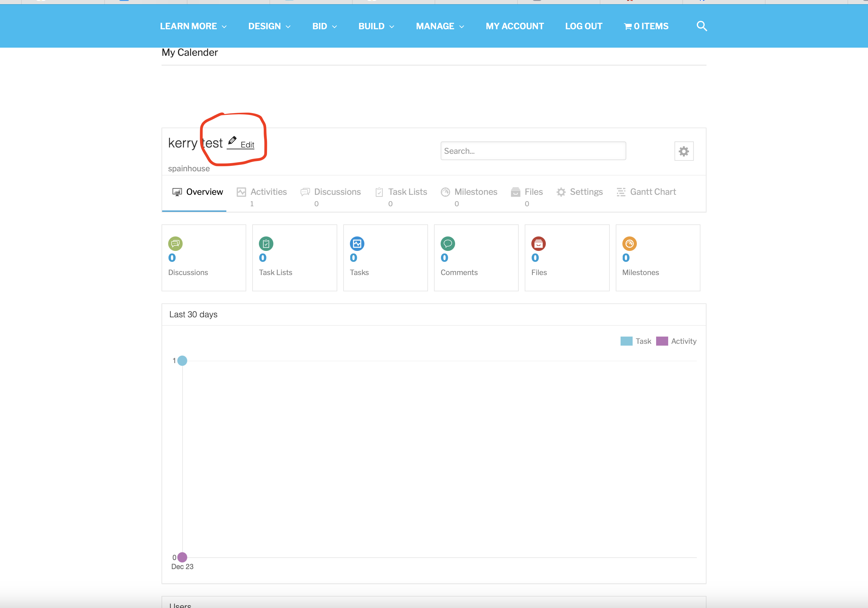The height and width of the screenshot is (608, 868).
Task: Open the red Files archive icon
Action: [538, 244]
